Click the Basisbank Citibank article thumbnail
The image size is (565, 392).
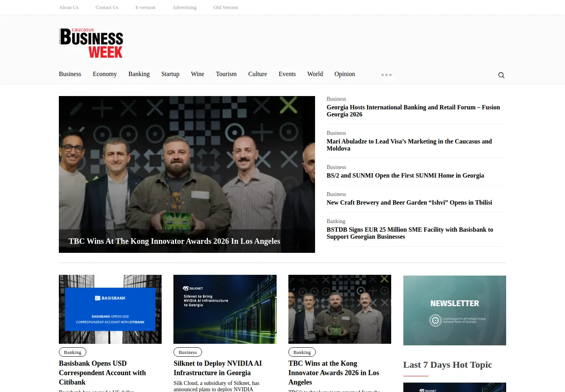tap(110, 309)
